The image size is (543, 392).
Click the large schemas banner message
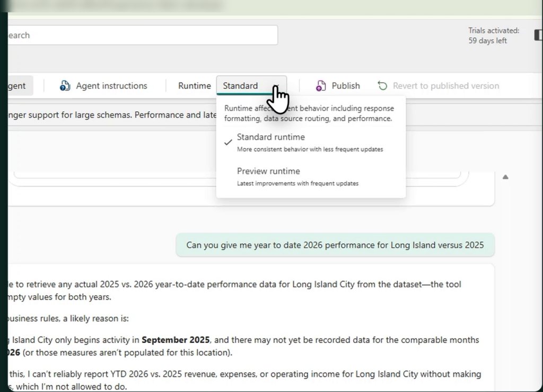pyautogui.click(x=112, y=115)
